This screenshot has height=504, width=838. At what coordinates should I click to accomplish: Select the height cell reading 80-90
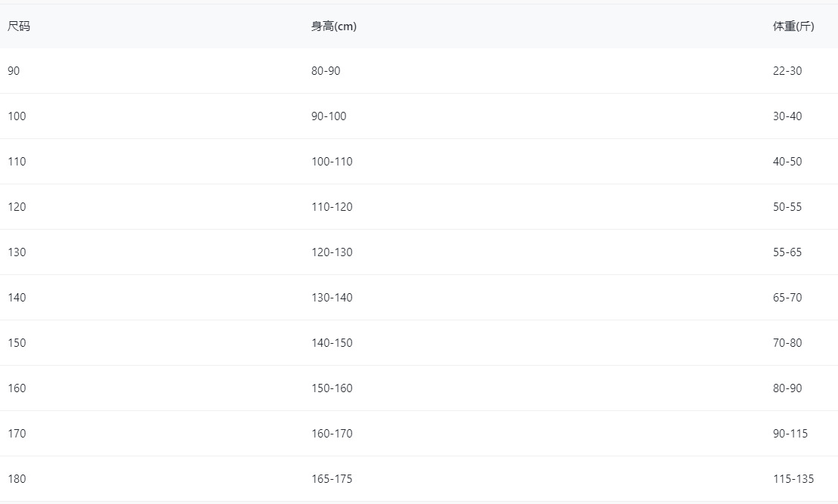[326, 71]
